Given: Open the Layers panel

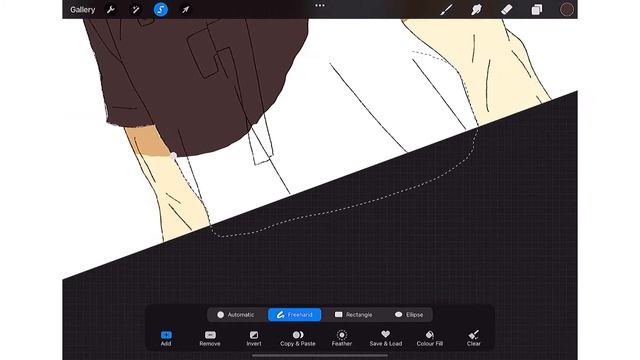Looking at the screenshot, I should 537,9.
